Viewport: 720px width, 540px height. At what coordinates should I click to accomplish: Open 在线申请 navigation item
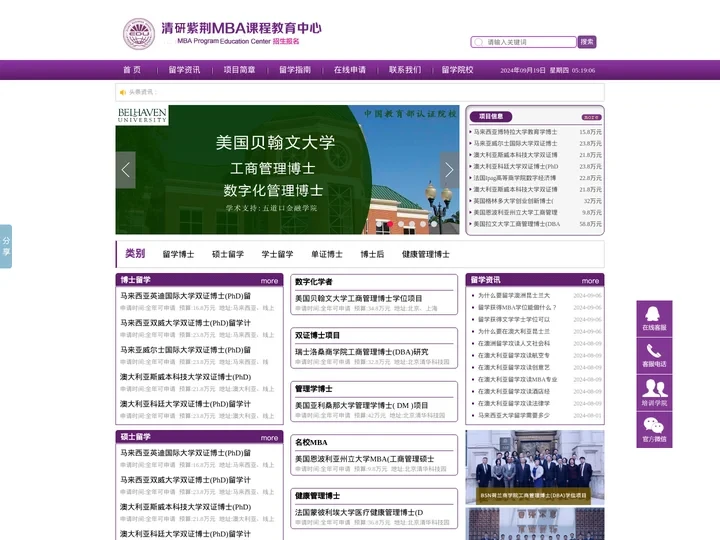coord(350,70)
